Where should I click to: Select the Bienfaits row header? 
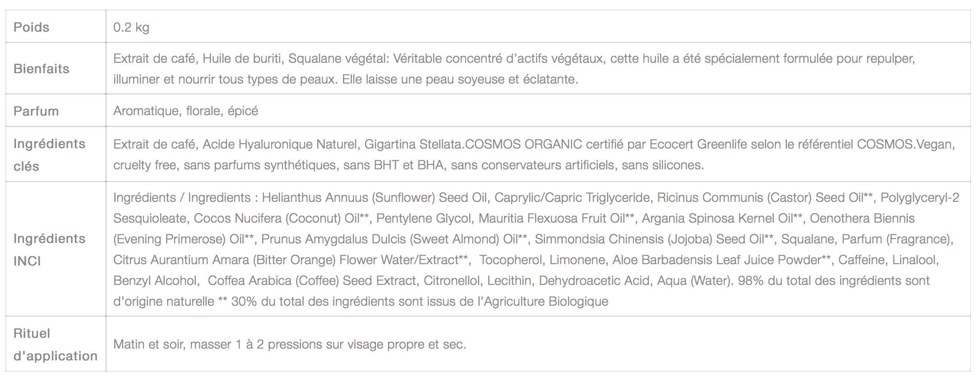coord(42,69)
